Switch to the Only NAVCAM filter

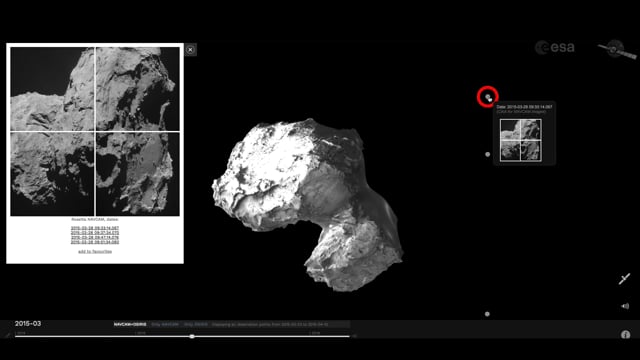pyautogui.click(x=165, y=324)
